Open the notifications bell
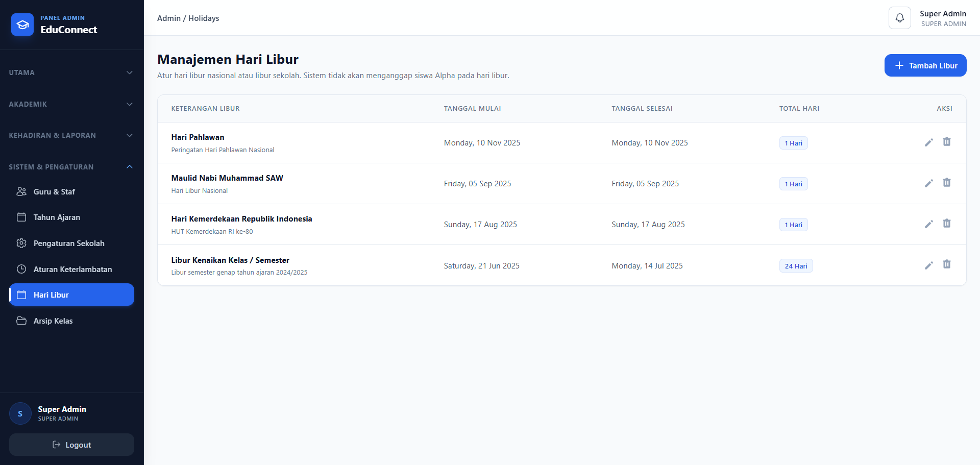This screenshot has width=980, height=465. (900, 18)
